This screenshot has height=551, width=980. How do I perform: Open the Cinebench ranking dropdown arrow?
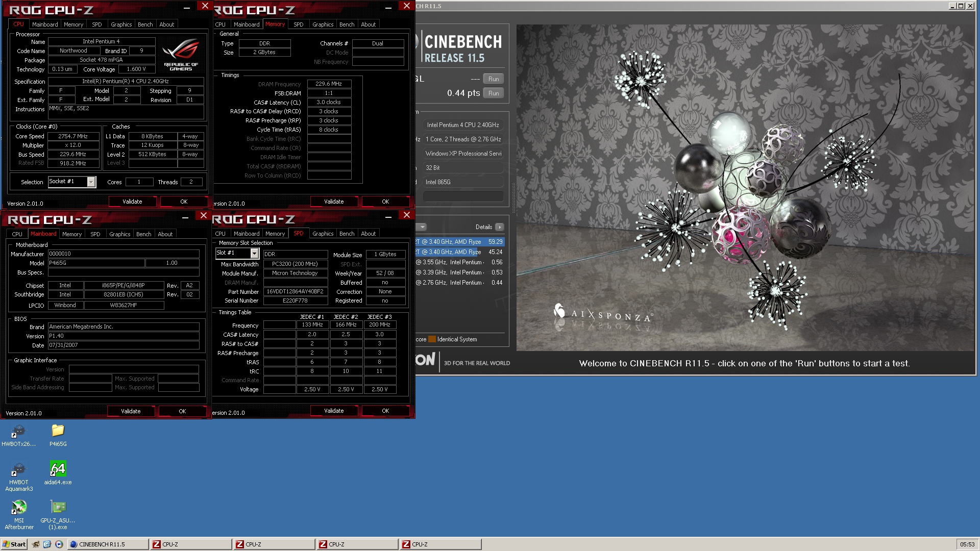(422, 227)
